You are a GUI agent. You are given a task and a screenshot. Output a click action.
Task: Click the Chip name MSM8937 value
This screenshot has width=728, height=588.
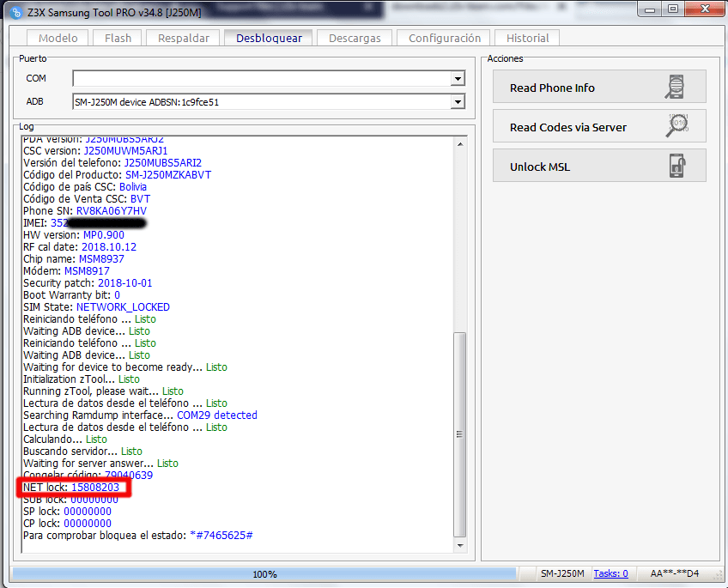pyautogui.click(x=101, y=259)
